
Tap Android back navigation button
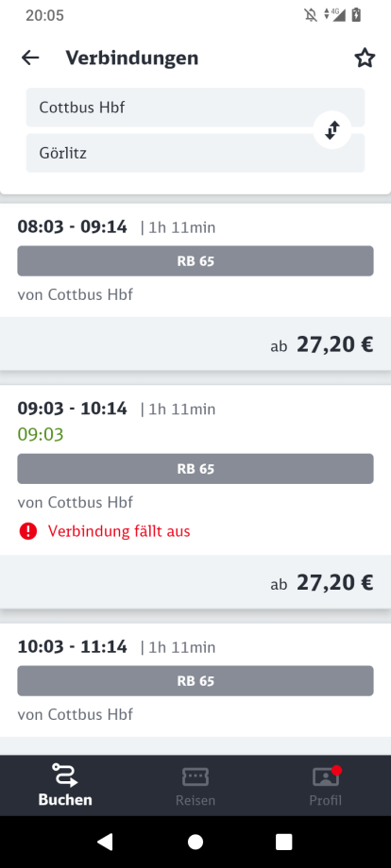tap(105, 842)
